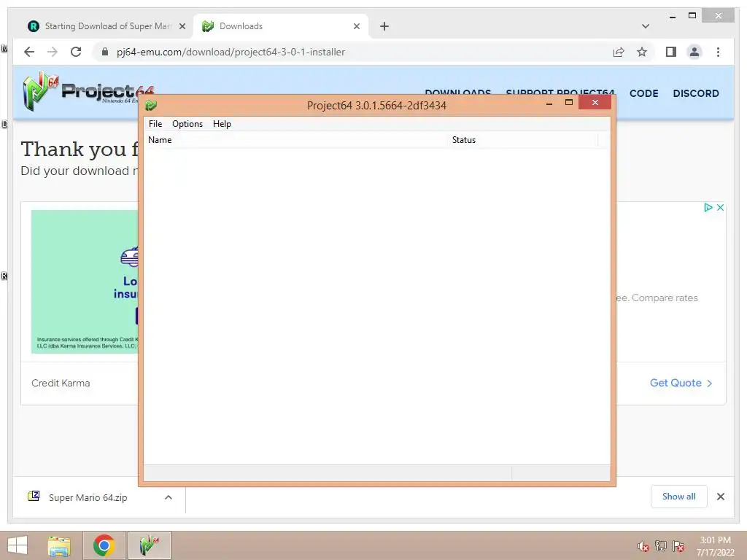Close the Starting Download of Super Mario tab
The width and height of the screenshot is (747, 560).
(x=182, y=26)
